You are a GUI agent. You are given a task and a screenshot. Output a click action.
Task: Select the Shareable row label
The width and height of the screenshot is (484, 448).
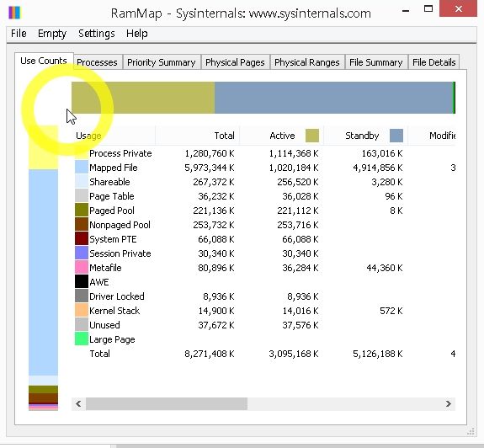109,182
